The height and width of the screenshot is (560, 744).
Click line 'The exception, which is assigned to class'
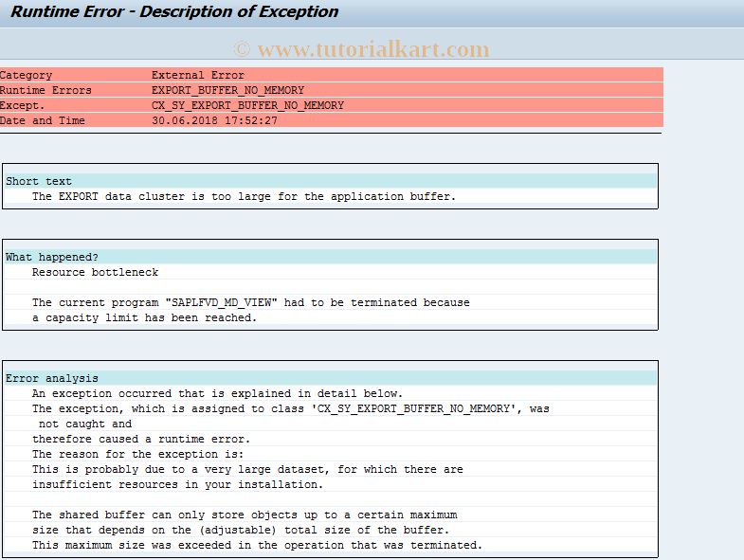point(290,409)
